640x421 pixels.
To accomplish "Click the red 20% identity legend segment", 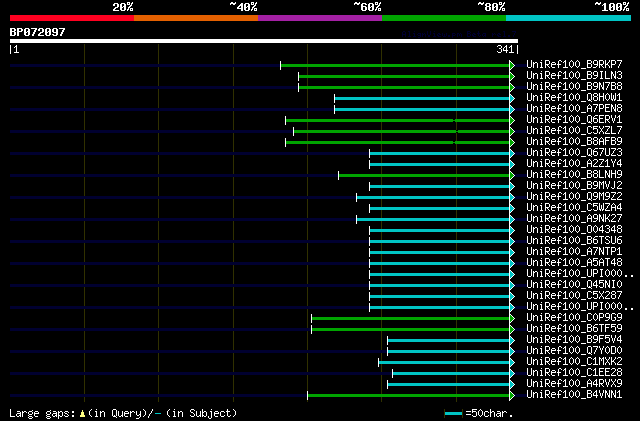I will click(x=72, y=18).
